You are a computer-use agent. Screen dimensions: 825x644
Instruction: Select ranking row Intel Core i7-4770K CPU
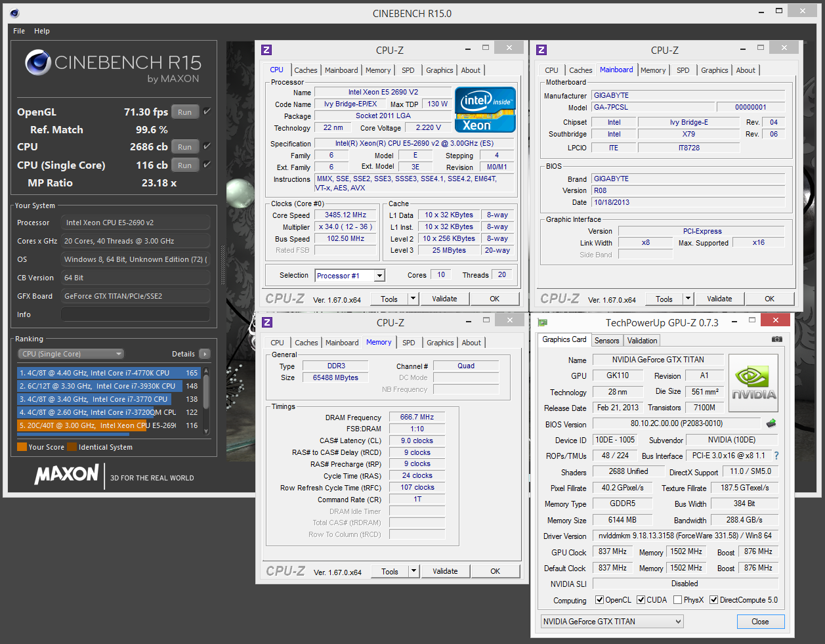[x=109, y=373]
